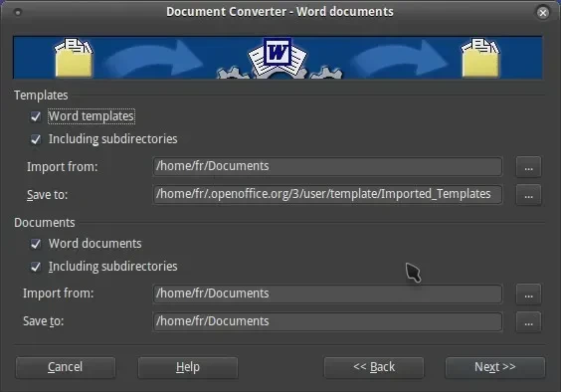Click the Documents 'Save to:' label
Image resolution: width=561 pixels, height=392 pixels.
[x=44, y=321]
